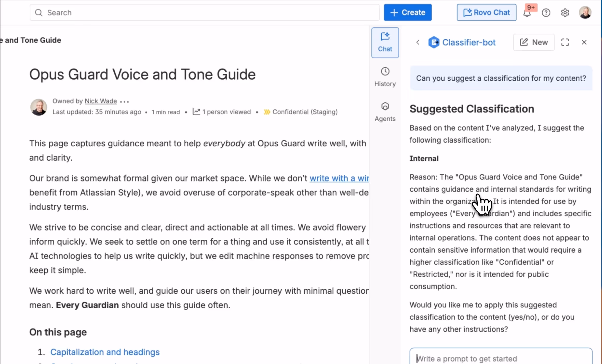Switch to the Agents tab
Image resolution: width=602 pixels, height=364 pixels.
click(385, 112)
